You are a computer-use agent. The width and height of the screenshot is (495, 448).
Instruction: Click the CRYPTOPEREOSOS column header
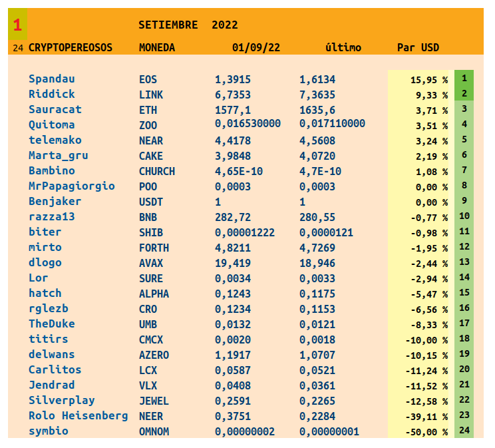click(71, 48)
